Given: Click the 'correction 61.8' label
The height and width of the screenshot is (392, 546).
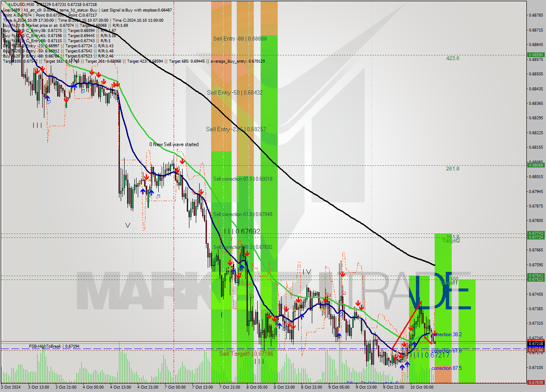Looking at the screenshot, I should 447,351.
